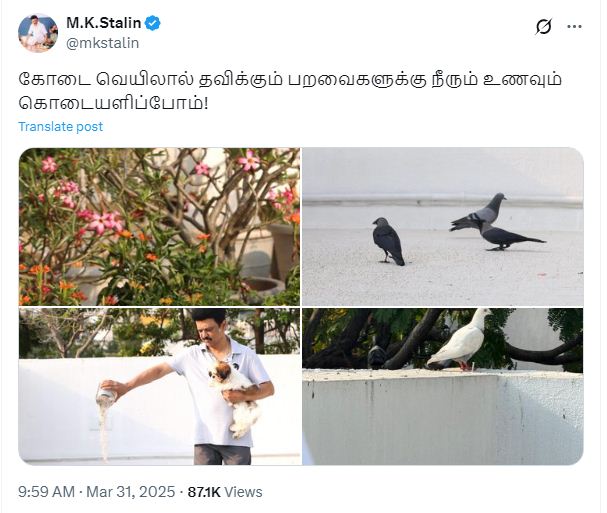Click the 9:59 AM timestamp
Screen dimensions: 607x513
(46, 492)
